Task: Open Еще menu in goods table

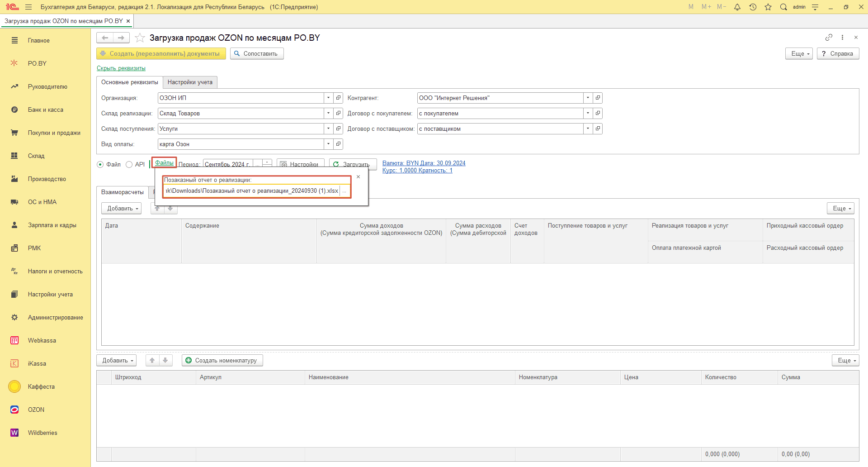Action: point(845,360)
